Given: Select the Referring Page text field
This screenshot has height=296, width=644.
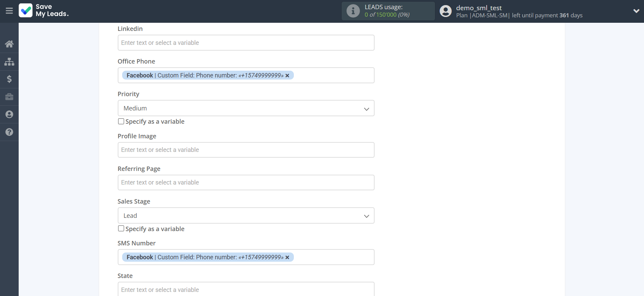Looking at the screenshot, I should click(x=246, y=182).
